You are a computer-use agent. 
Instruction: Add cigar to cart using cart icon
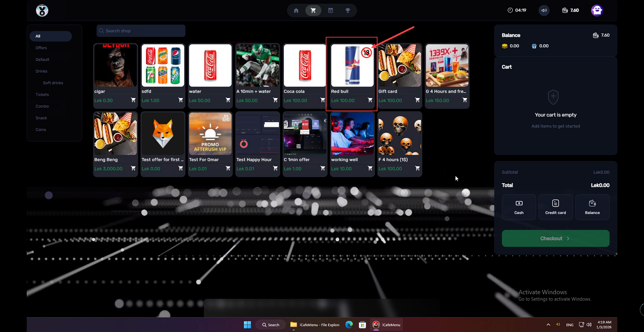click(x=133, y=100)
